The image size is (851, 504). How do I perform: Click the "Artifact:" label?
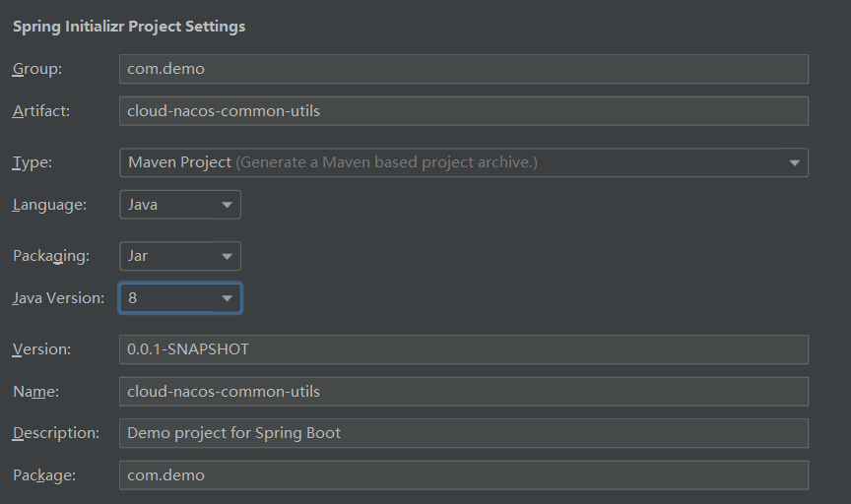(41, 111)
